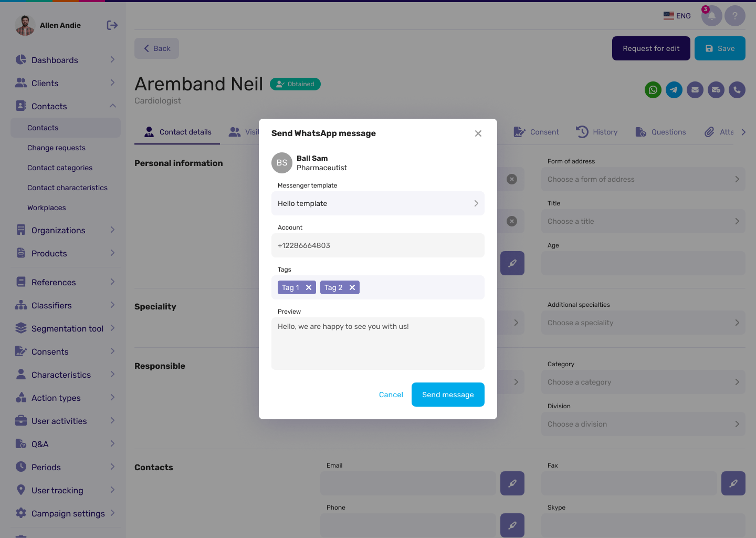Open the help question mark icon
Viewport: 756px width, 538px height.
[735, 16]
